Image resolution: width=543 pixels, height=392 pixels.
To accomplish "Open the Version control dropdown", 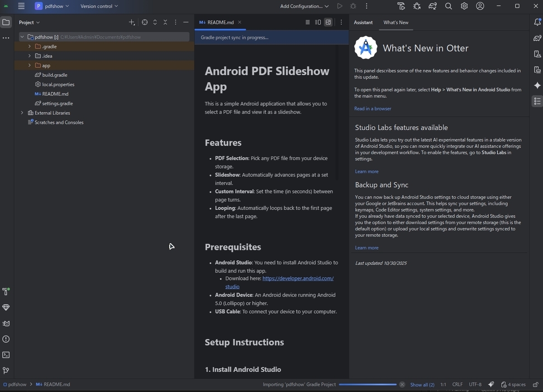I will pos(99,6).
